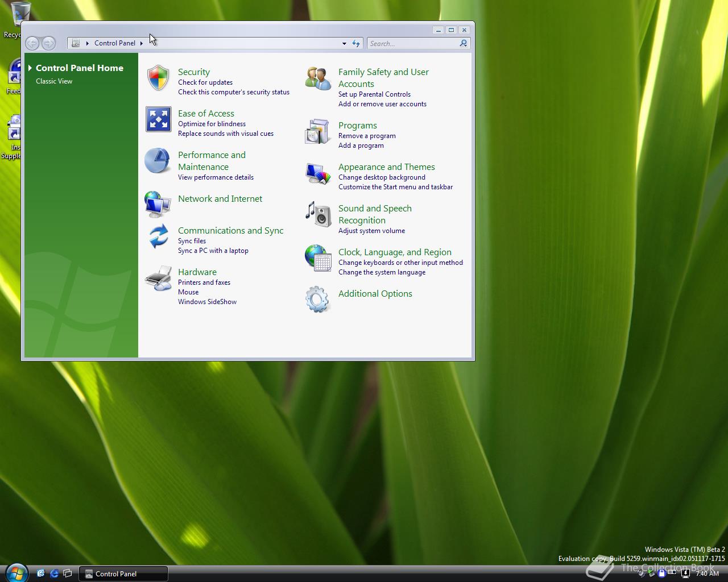Select Control Panel Home in sidebar
The image size is (728, 582).
point(80,68)
